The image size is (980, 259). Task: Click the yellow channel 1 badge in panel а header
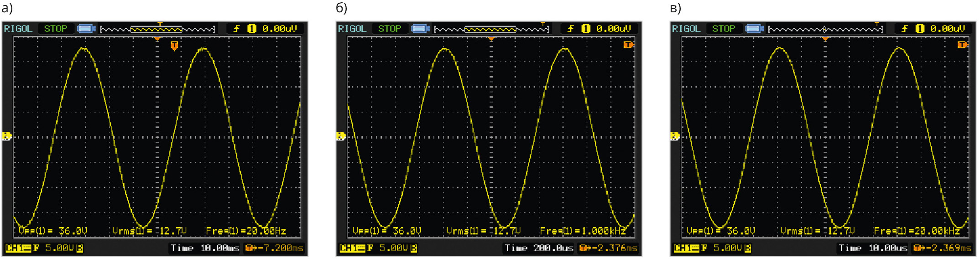(251, 29)
